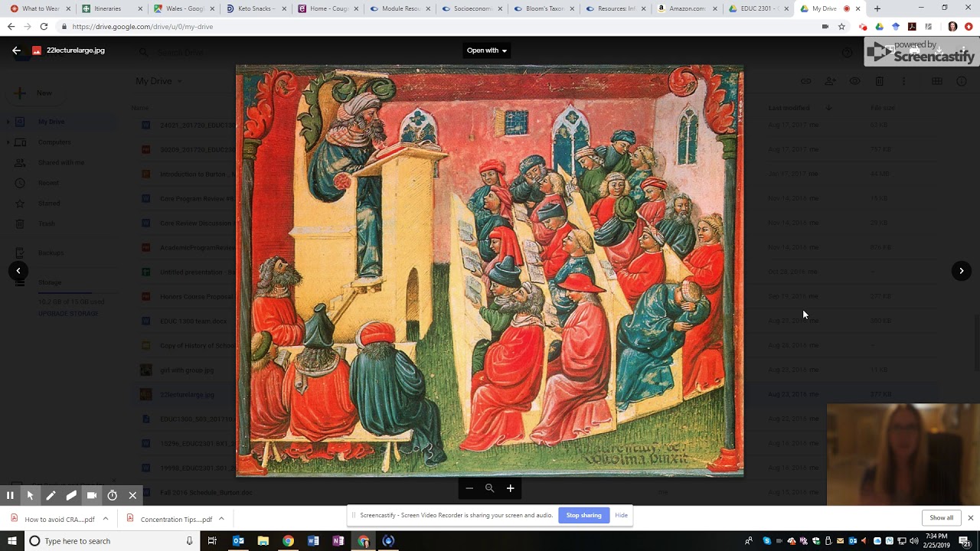Toggle the embedded webcam in Screencastify toolbar
This screenshot has height=551, width=980.
(92, 496)
